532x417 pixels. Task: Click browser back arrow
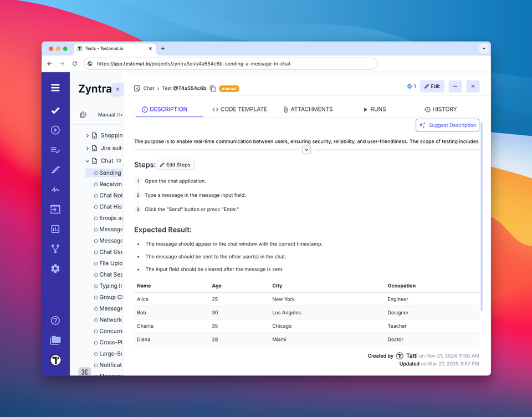(x=49, y=64)
